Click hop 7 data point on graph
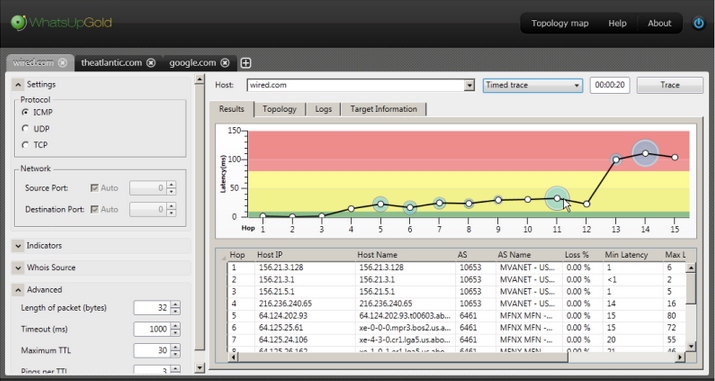The width and height of the screenshot is (715, 381). 439,203
